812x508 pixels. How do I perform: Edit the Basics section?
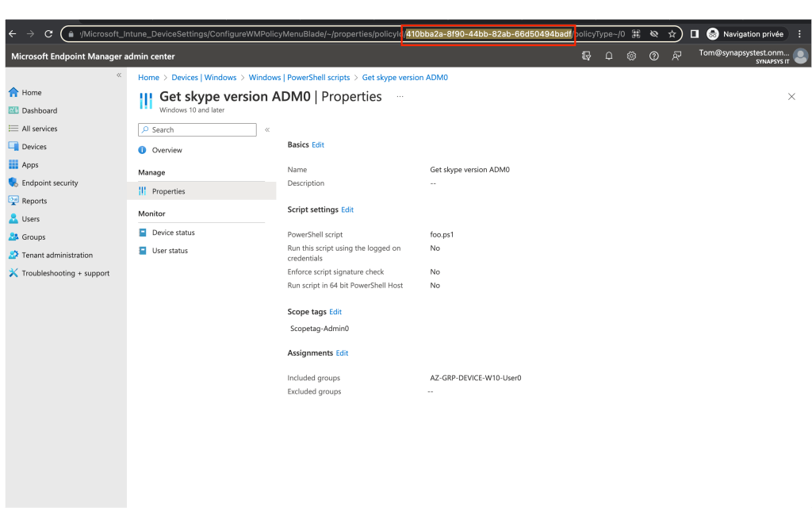[x=318, y=145]
